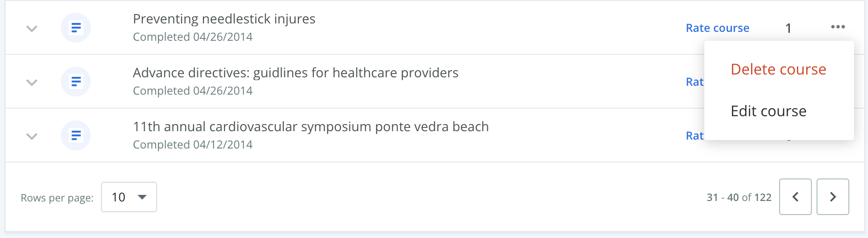868x238 pixels.
Task: Go to the previous page of results
Action: [x=795, y=197]
